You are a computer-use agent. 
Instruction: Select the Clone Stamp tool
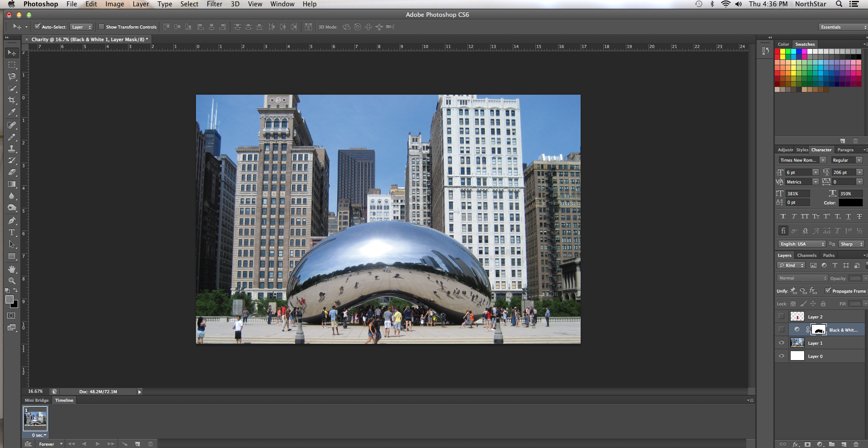click(x=12, y=149)
